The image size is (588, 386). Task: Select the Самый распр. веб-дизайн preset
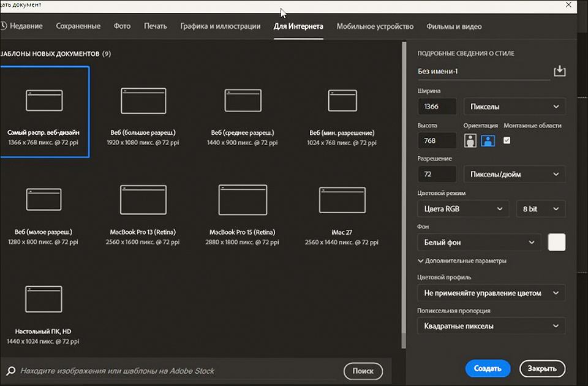click(x=44, y=112)
